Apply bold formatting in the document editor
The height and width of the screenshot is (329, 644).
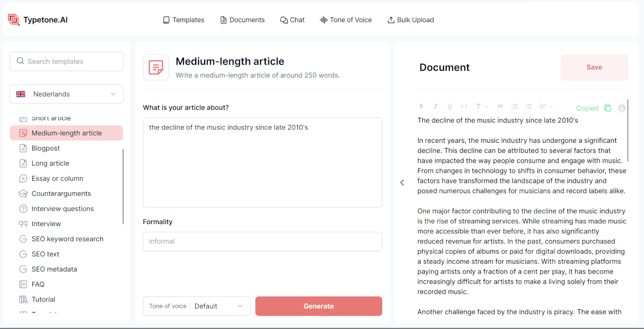click(421, 106)
